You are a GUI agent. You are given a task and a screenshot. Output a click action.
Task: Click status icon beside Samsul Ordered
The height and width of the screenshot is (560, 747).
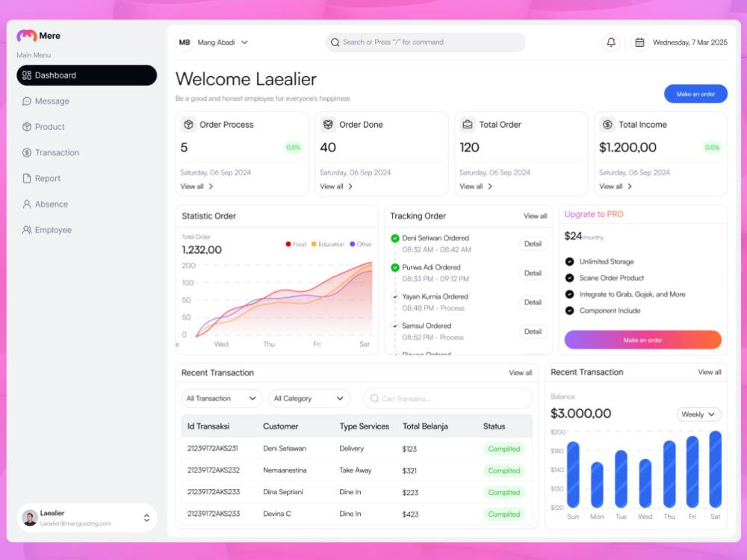395,326
